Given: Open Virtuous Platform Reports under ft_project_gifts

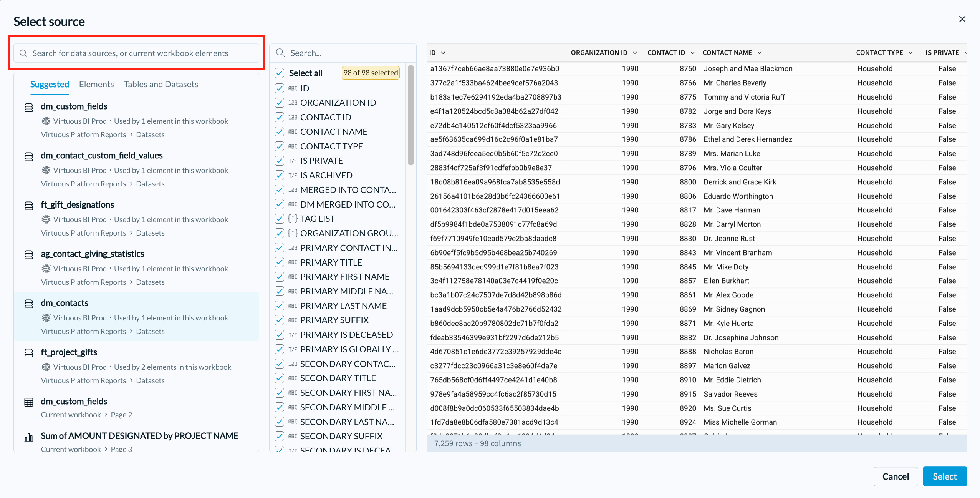Looking at the screenshot, I should 83,380.
